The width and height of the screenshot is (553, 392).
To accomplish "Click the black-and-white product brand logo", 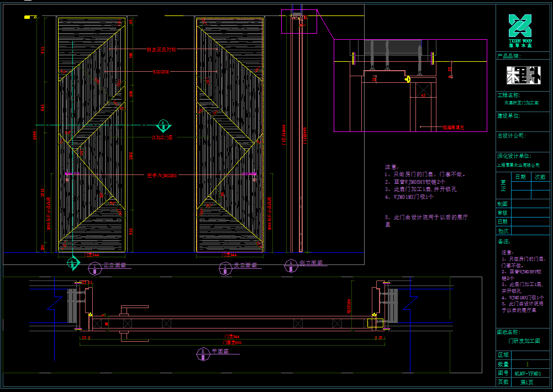I will pos(519,75).
